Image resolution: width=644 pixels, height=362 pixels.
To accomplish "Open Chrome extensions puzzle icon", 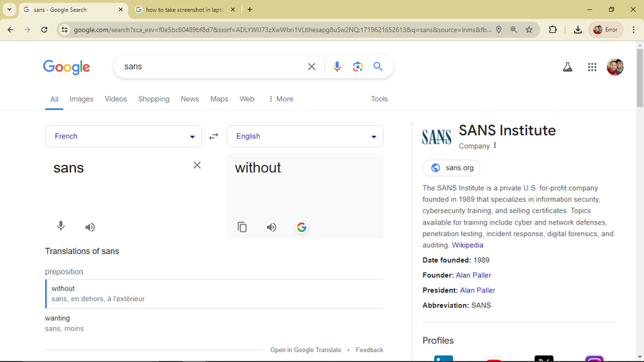I will (x=553, y=29).
